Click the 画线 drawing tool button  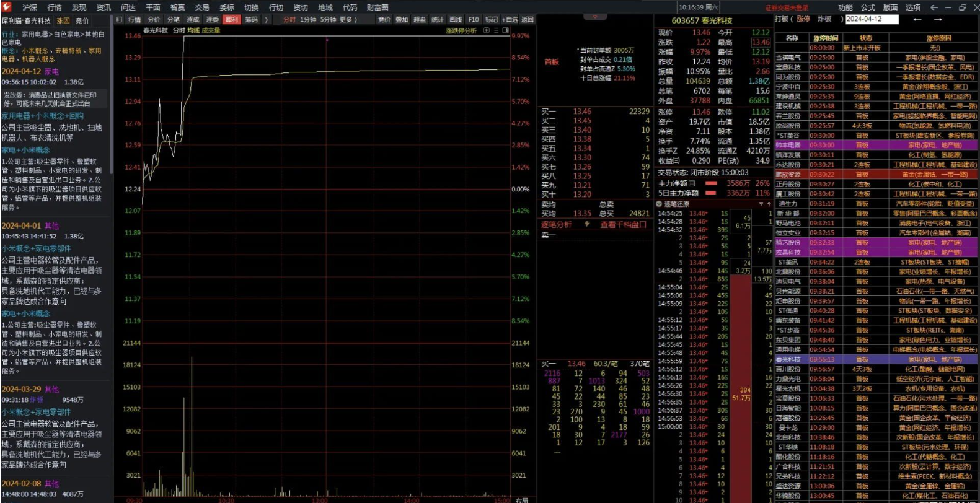click(x=456, y=20)
